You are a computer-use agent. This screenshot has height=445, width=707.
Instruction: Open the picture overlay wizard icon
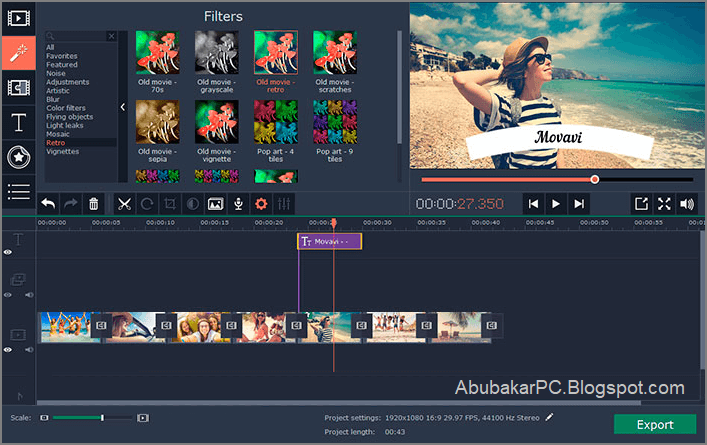[x=216, y=204]
